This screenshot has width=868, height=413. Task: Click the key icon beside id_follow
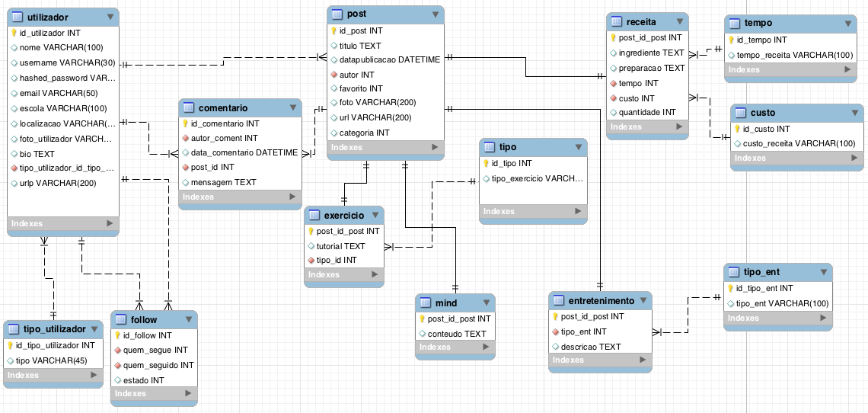[117, 336]
